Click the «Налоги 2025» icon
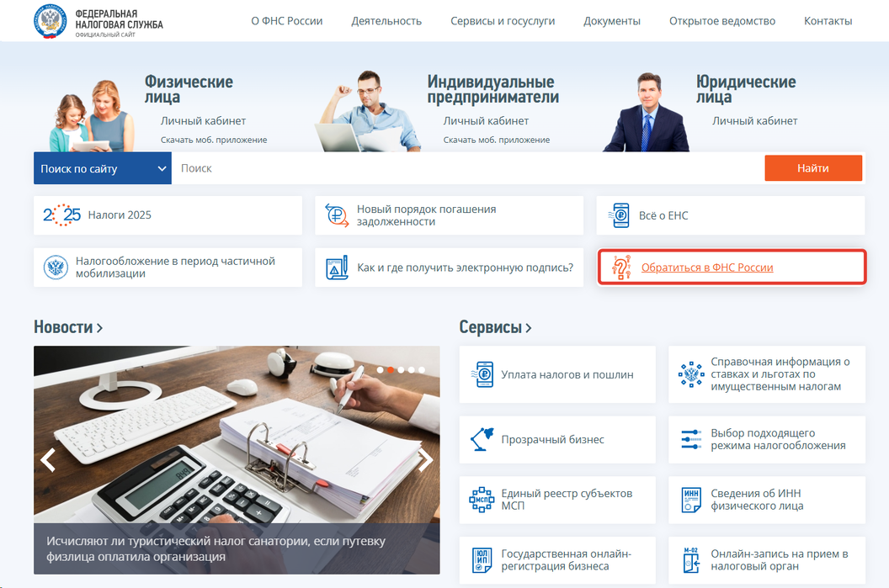The width and height of the screenshot is (889, 588). click(x=62, y=215)
